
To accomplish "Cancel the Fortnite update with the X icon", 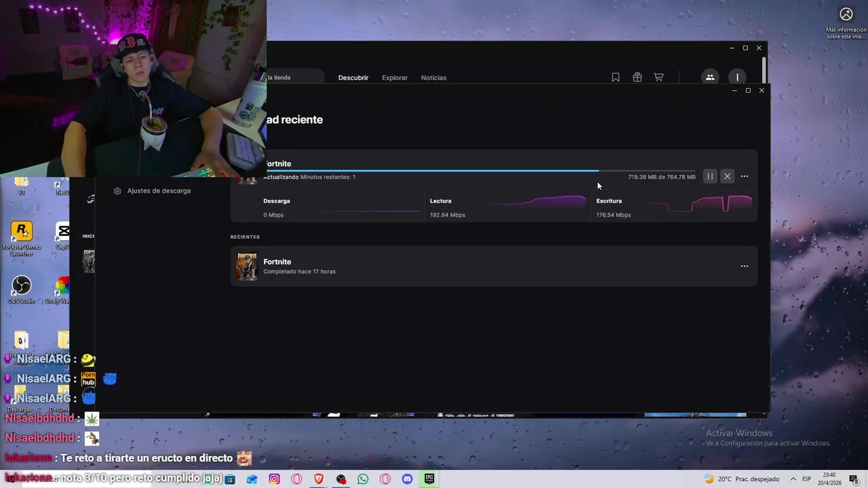I will [x=727, y=176].
